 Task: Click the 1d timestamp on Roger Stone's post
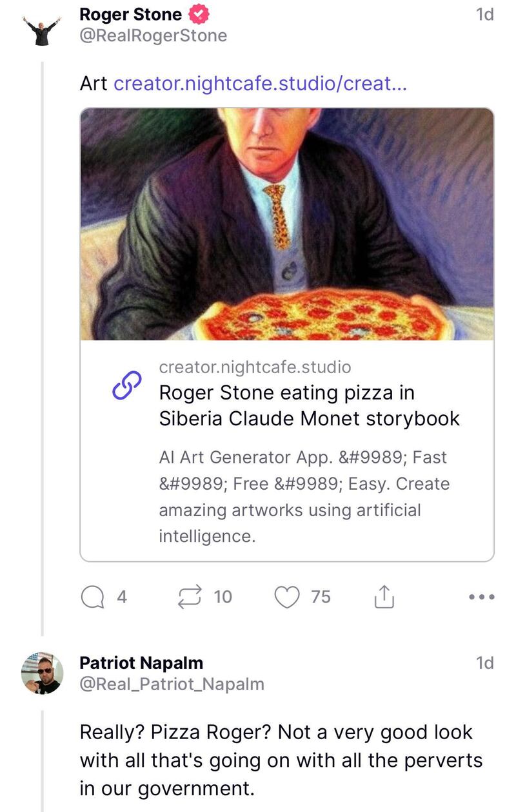pos(484,14)
